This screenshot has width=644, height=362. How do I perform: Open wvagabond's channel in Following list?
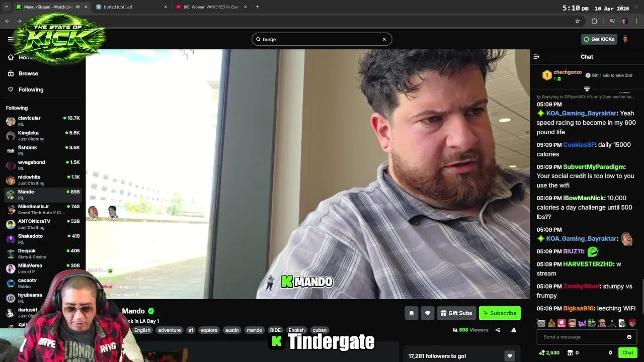pos(43,165)
